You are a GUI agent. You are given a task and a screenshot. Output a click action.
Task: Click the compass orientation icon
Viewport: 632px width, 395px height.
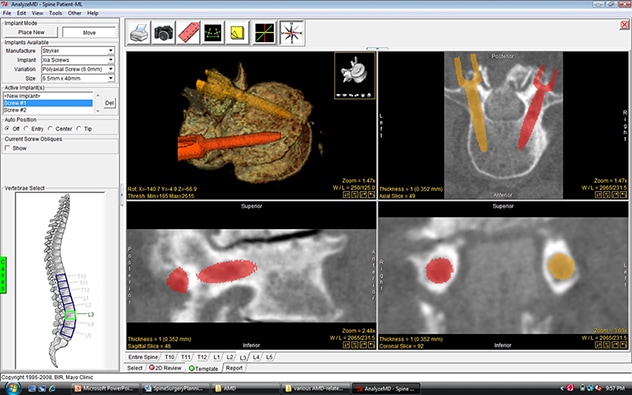[x=291, y=33]
